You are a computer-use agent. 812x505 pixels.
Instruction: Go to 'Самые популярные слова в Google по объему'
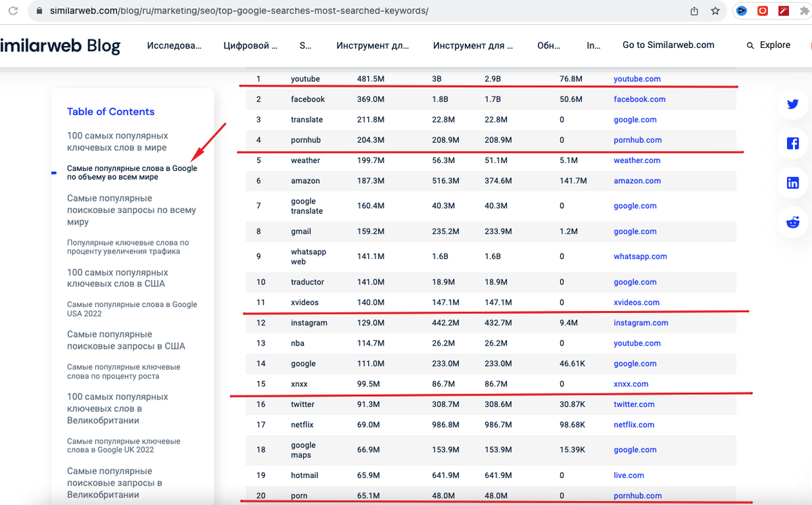click(132, 172)
